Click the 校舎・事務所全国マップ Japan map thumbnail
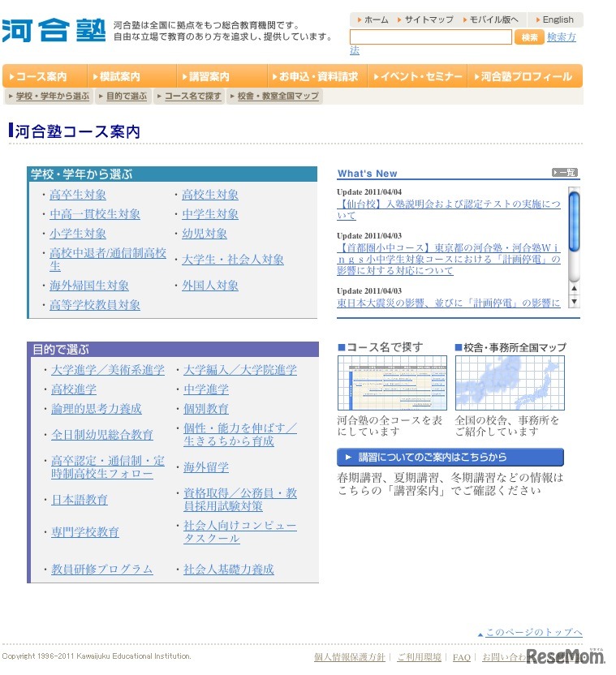Image resolution: width=616 pixels, height=675 pixels. coord(510,383)
